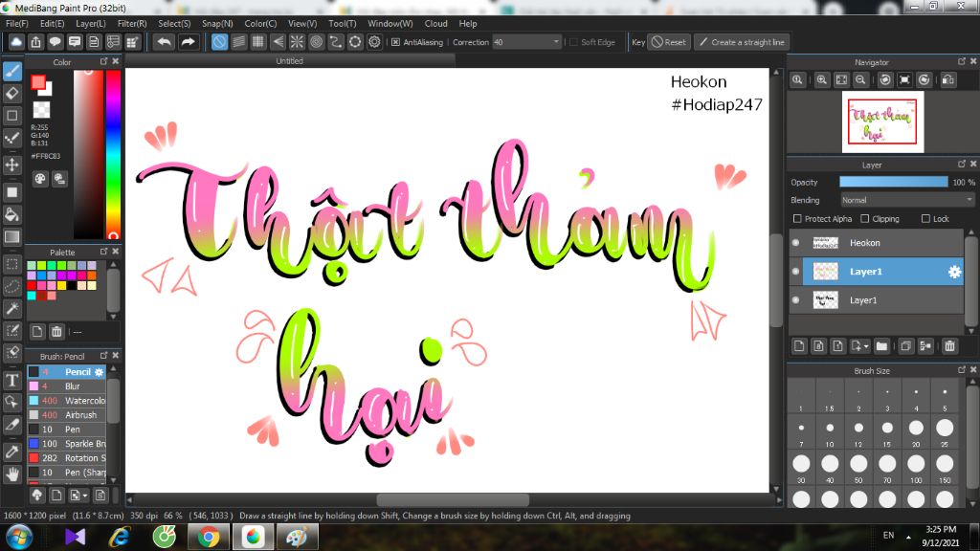Image resolution: width=980 pixels, height=551 pixels.
Task: Select the Watercolor brush
Action: (x=67, y=401)
